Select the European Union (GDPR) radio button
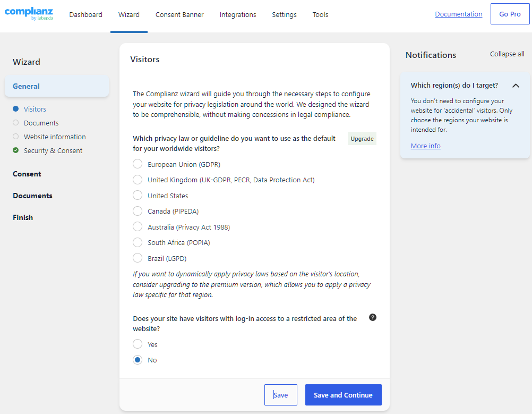This screenshot has height=414, width=532. coord(138,164)
